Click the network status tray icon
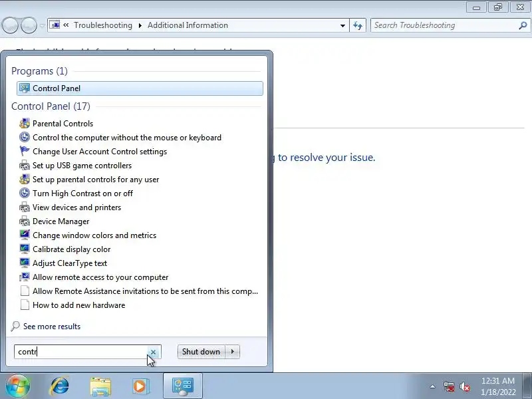The height and width of the screenshot is (399, 532). click(449, 386)
